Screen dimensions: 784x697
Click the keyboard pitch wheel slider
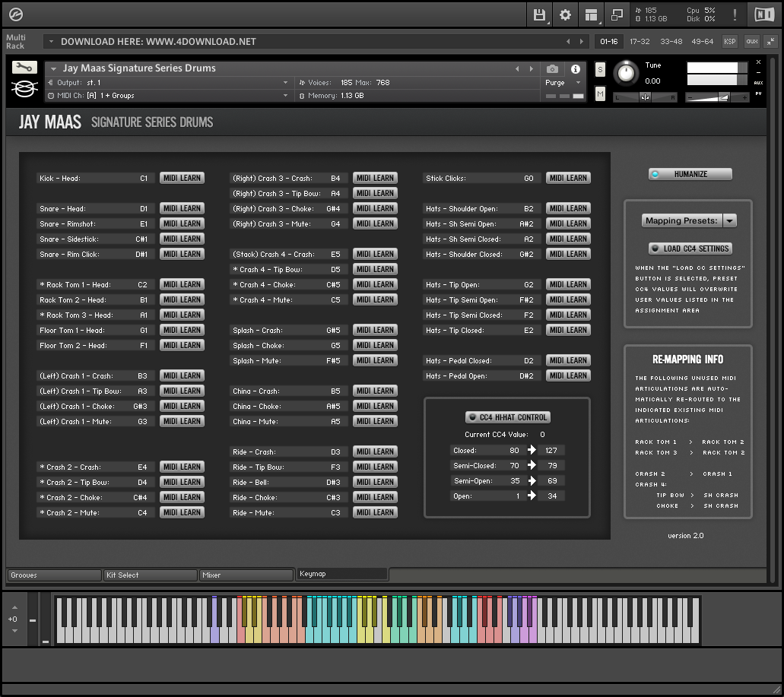pos(33,619)
